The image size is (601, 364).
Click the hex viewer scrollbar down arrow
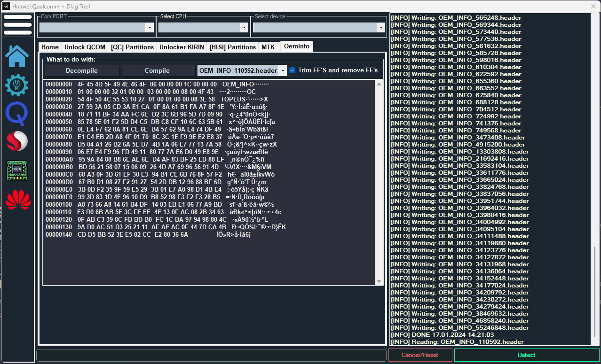pyautogui.click(x=379, y=281)
